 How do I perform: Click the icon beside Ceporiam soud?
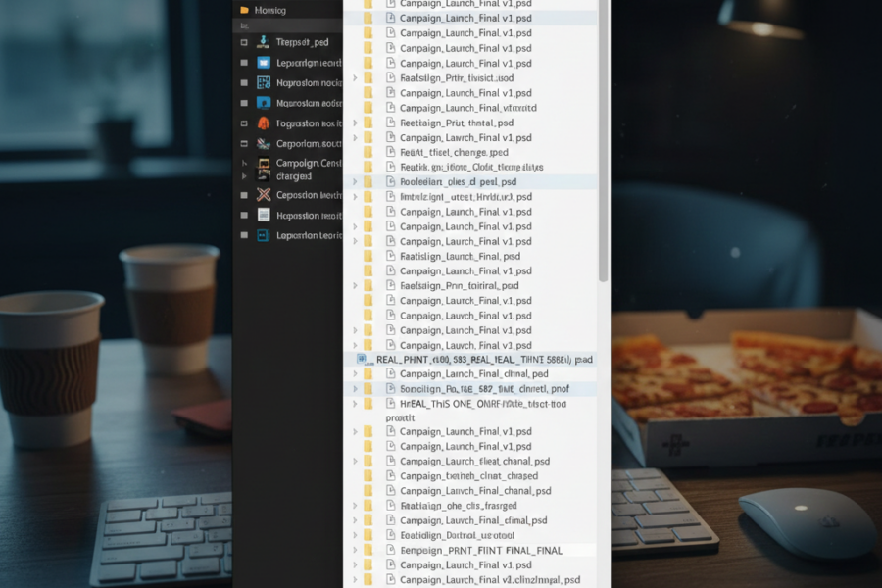coord(264,143)
